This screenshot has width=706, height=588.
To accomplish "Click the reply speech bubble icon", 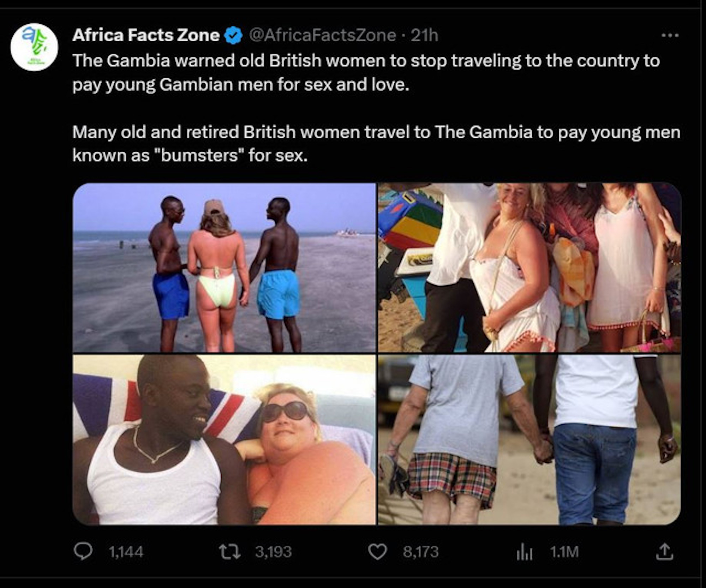I will 83,552.
